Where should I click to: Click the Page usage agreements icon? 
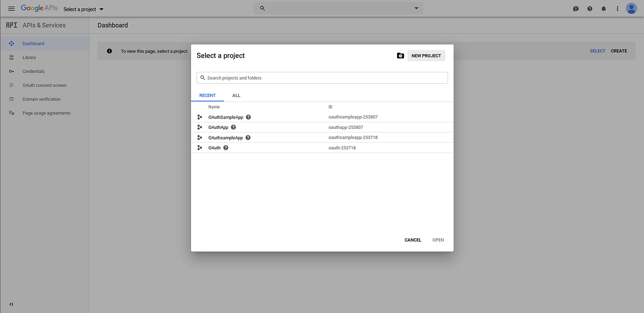pyautogui.click(x=11, y=113)
